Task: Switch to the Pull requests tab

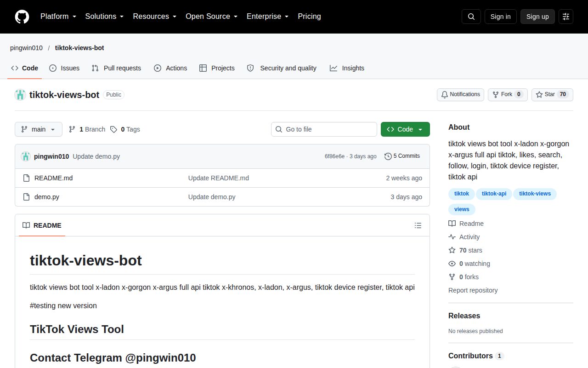Action: (116, 68)
